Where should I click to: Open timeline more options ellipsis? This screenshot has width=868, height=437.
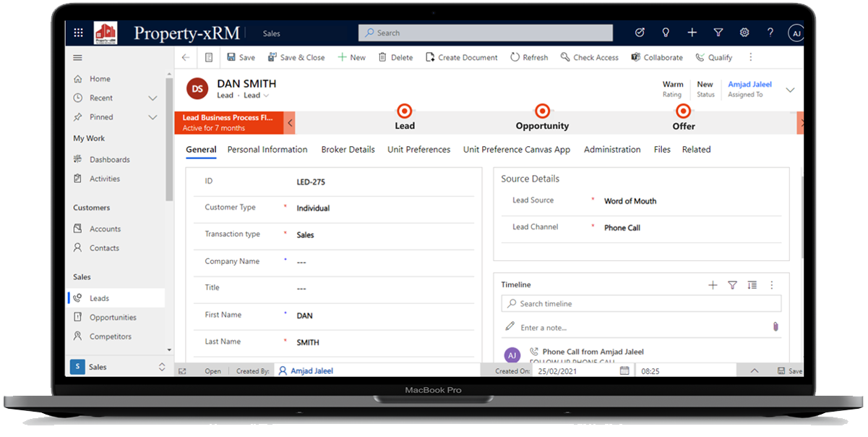tap(772, 285)
